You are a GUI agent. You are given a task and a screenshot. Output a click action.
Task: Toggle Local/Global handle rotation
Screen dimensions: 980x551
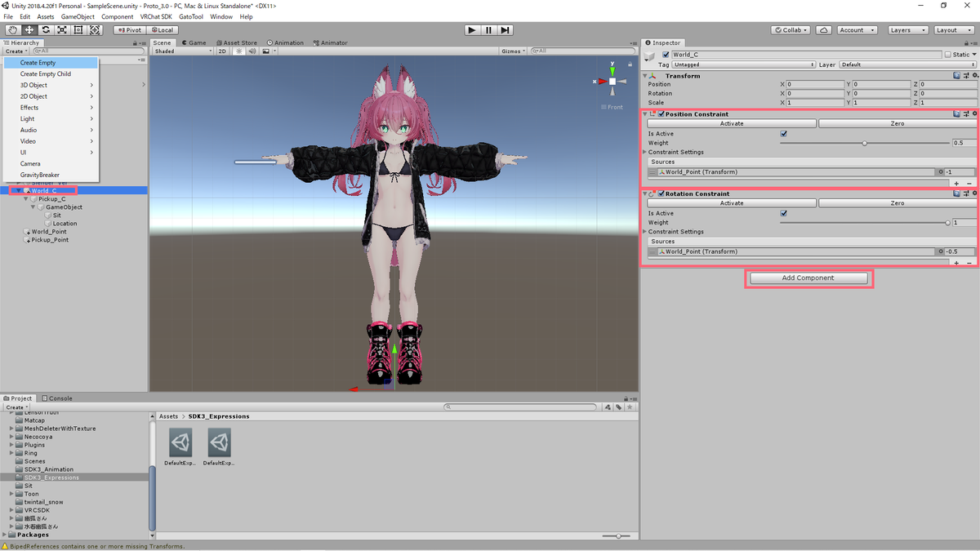point(161,30)
